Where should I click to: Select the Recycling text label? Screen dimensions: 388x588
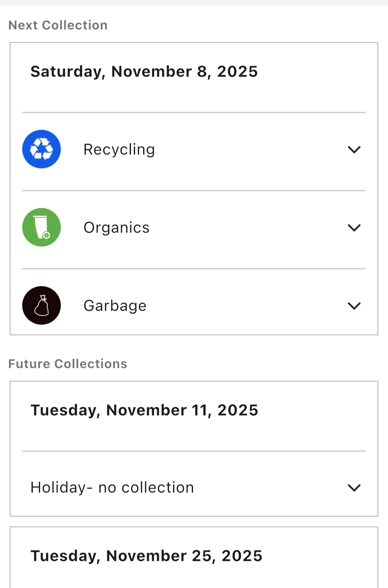(119, 150)
